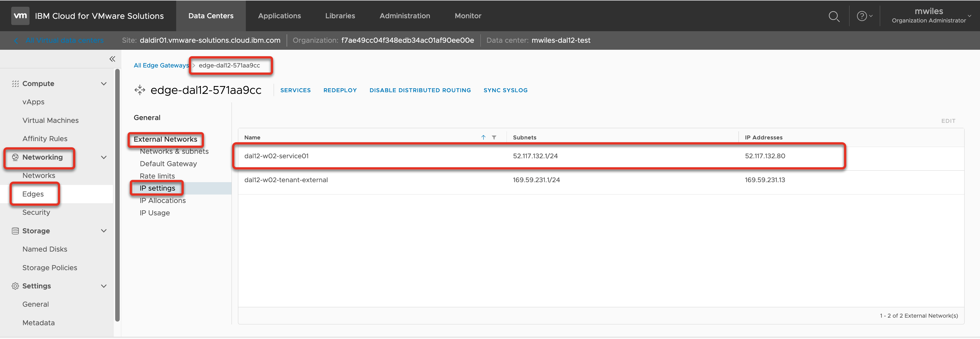Click the Name column filter icon
The height and width of the screenshot is (339, 980).
(494, 138)
